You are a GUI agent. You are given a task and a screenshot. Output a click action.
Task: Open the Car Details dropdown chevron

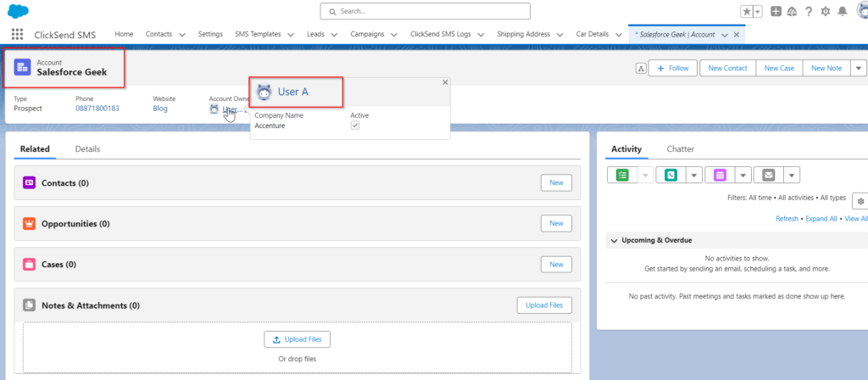coord(618,34)
